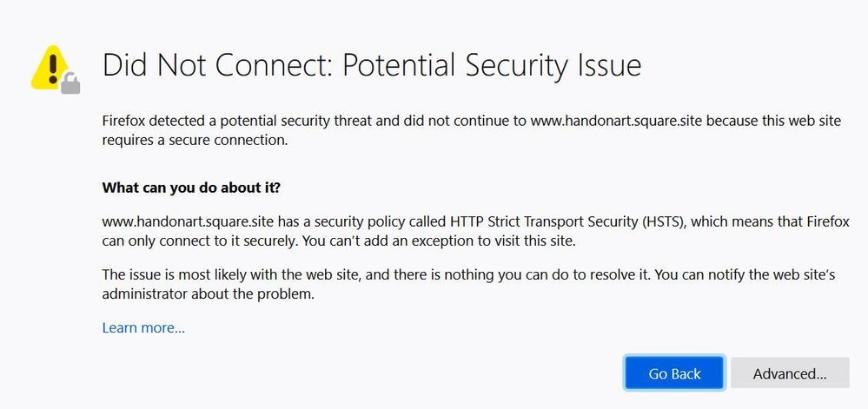Click the gray padlock icon
The height and width of the screenshot is (409, 868).
tap(70, 83)
